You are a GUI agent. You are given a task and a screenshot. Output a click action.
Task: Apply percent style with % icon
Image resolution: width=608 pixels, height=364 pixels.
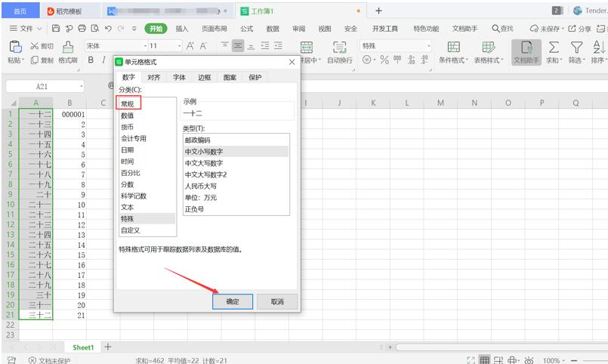point(384,60)
